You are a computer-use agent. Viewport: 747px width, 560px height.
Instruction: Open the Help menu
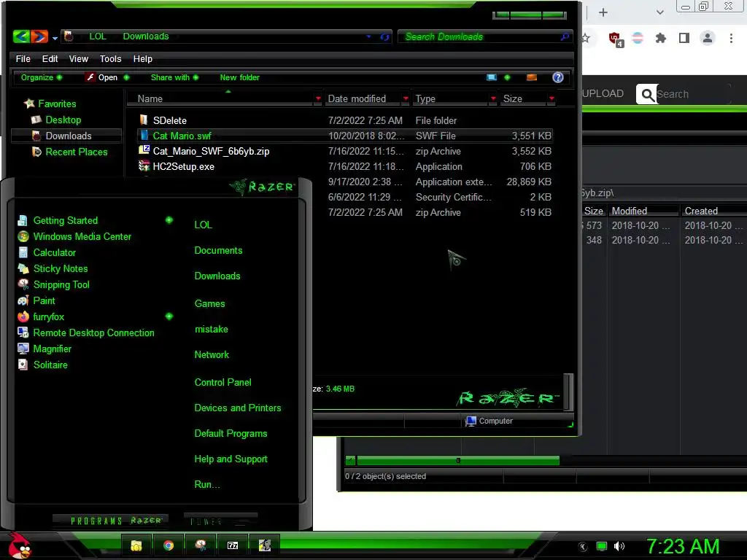pyautogui.click(x=142, y=58)
